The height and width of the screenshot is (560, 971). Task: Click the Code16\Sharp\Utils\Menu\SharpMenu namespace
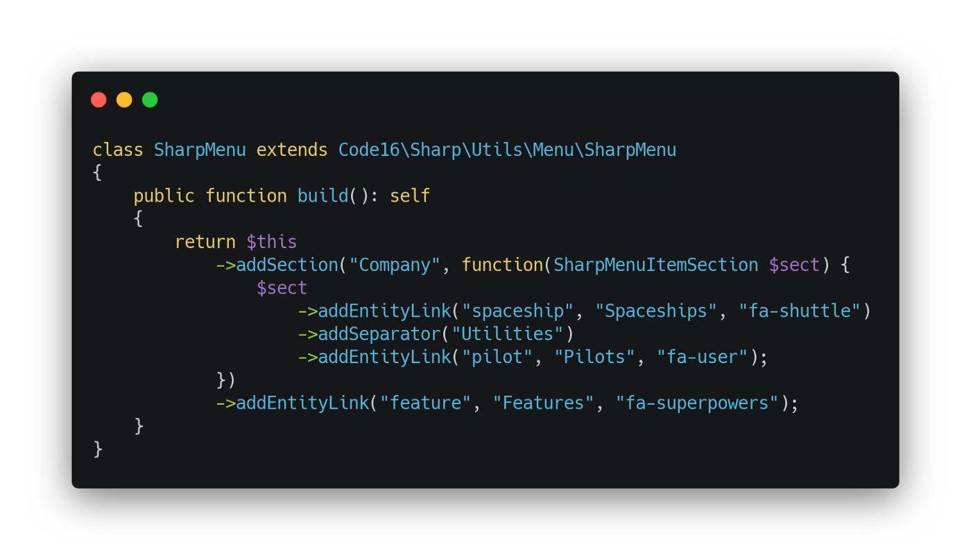507,150
